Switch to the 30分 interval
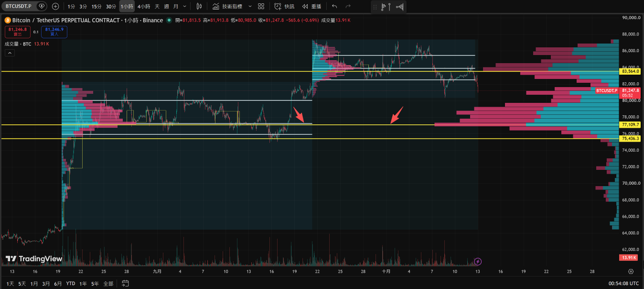Viewport: 644px width, 289px height. (x=111, y=6)
